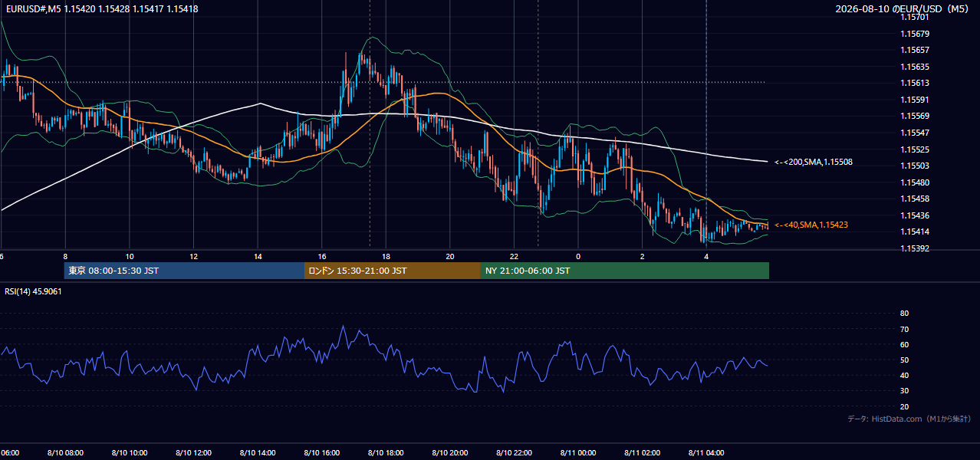Click price axis label 1.15392
The image size is (980, 460).
point(914,248)
